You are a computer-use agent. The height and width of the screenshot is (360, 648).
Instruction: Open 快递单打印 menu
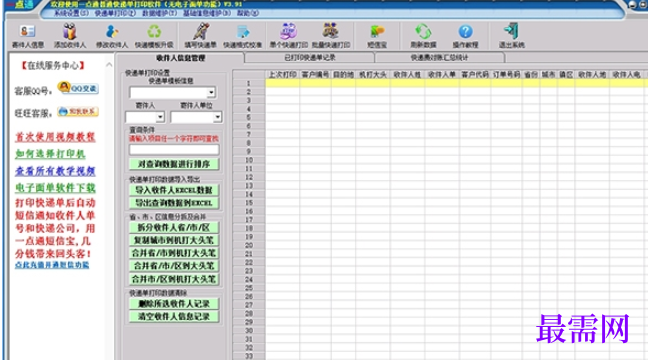[115, 13]
